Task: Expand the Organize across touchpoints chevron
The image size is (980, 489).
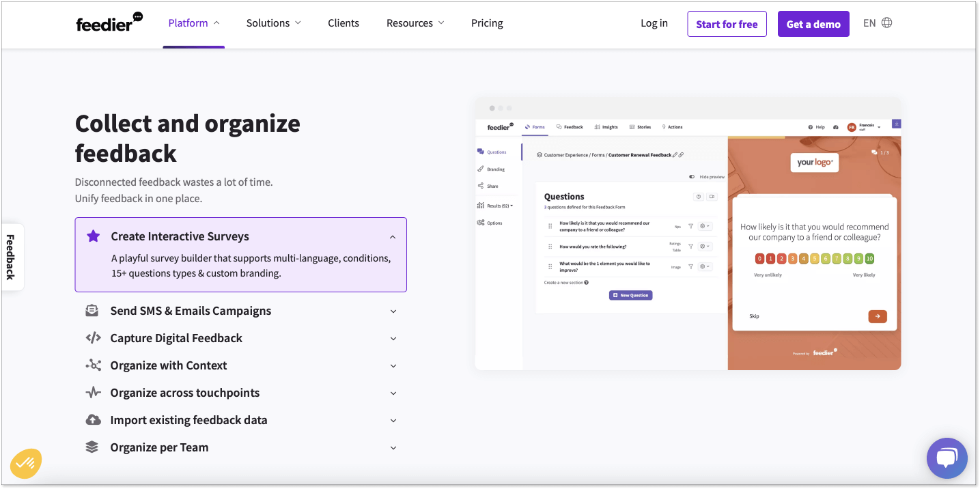Action: [393, 393]
